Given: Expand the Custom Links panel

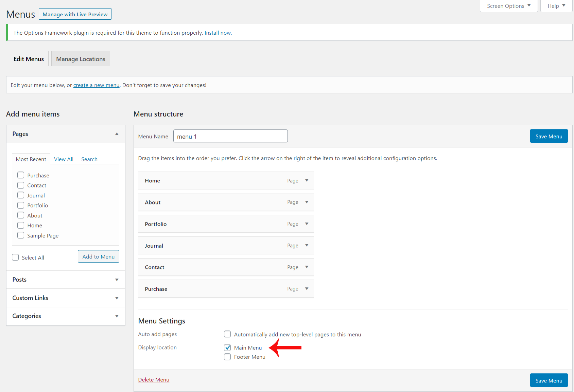Looking at the screenshot, I should click(x=117, y=298).
